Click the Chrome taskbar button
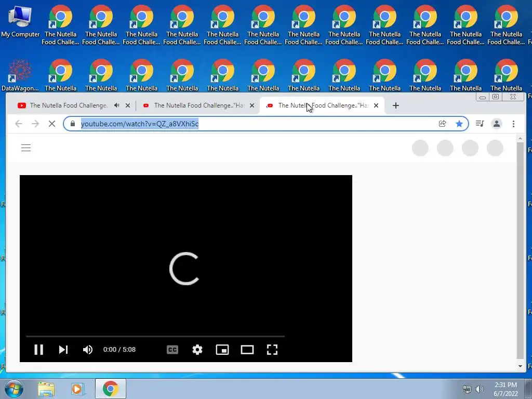The width and height of the screenshot is (532, 399). (x=111, y=389)
